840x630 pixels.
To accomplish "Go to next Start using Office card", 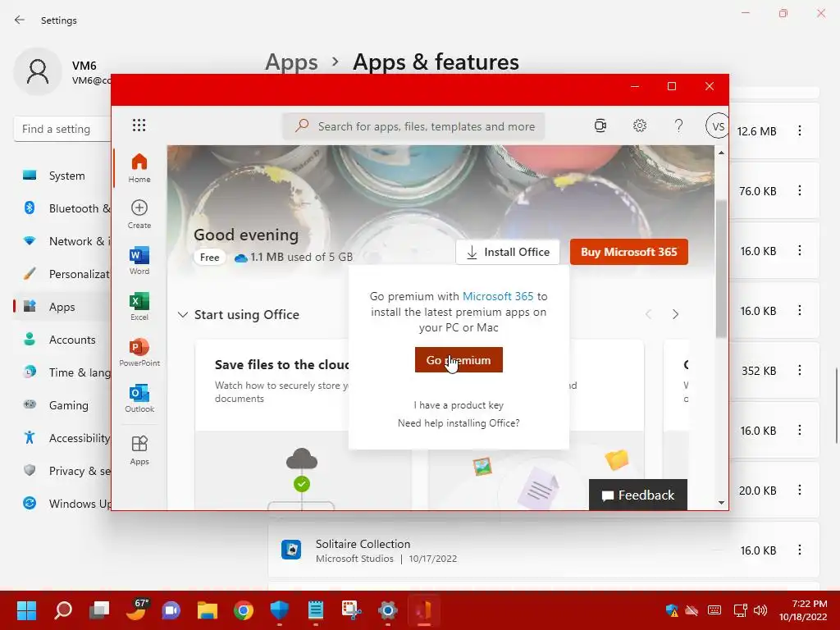I will (x=675, y=314).
